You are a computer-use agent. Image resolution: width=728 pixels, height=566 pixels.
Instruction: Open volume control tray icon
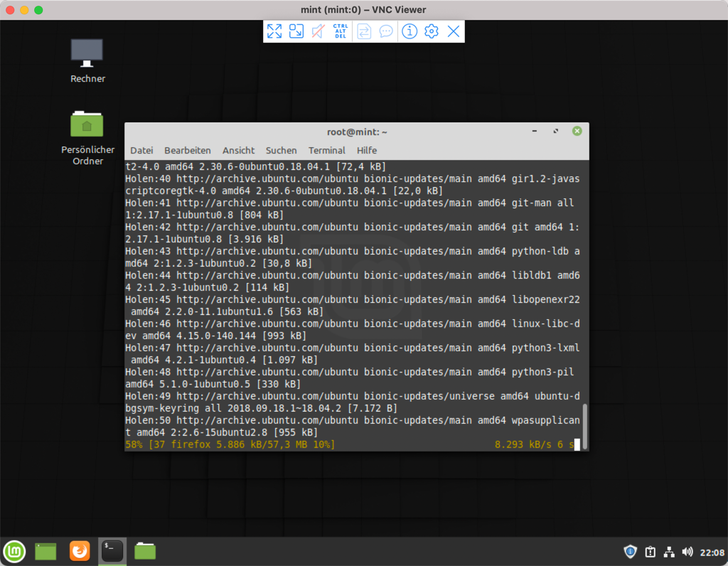687,552
